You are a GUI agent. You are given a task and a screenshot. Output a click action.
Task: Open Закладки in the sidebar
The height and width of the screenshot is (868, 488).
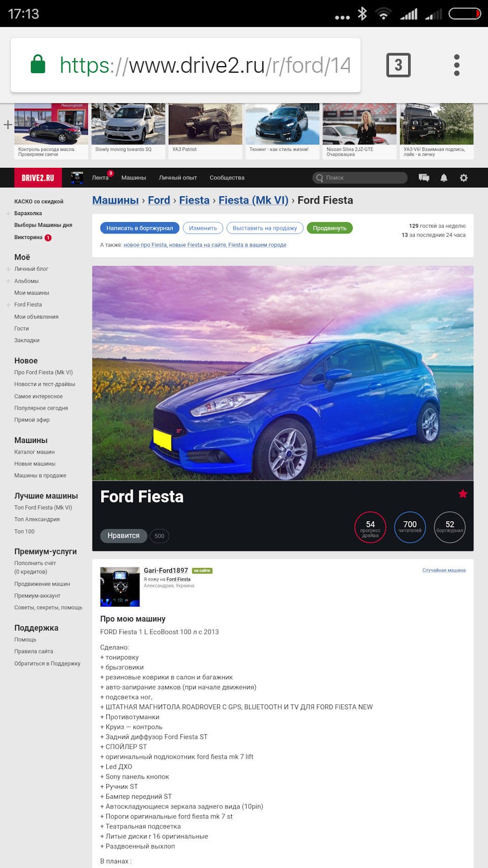pyautogui.click(x=27, y=341)
